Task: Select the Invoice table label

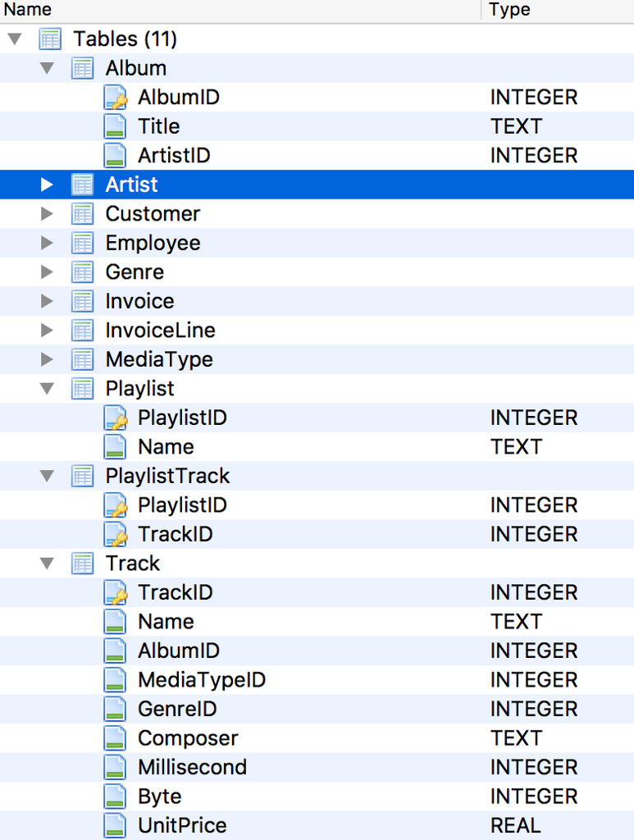Action: point(139,301)
